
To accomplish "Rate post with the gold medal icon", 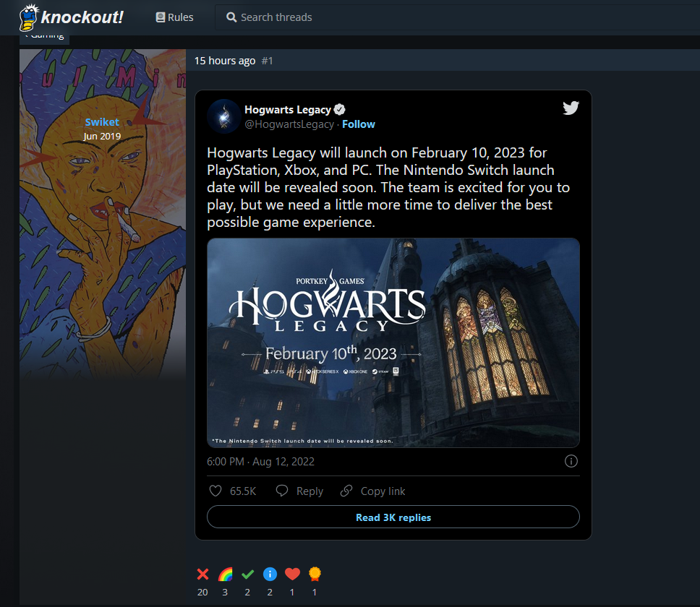I will coord(315,574).
